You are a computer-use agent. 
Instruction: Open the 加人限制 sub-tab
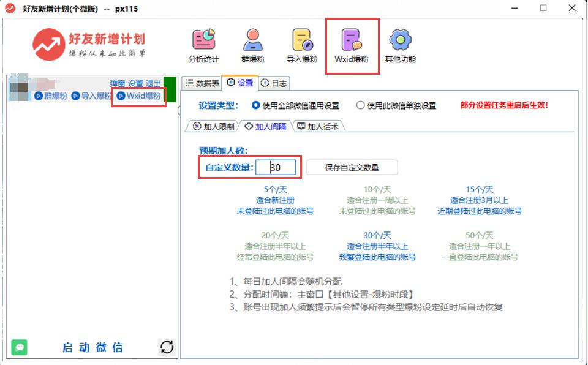click(x=213, y=127)
